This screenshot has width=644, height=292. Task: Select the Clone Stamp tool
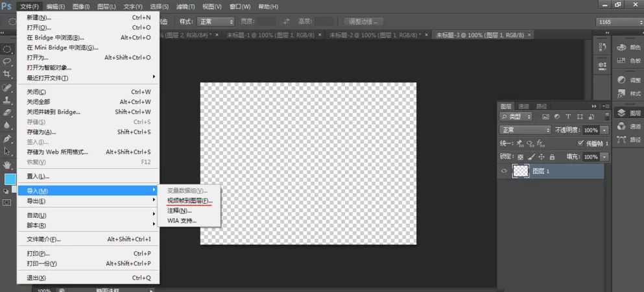click(x=7, y=100)
